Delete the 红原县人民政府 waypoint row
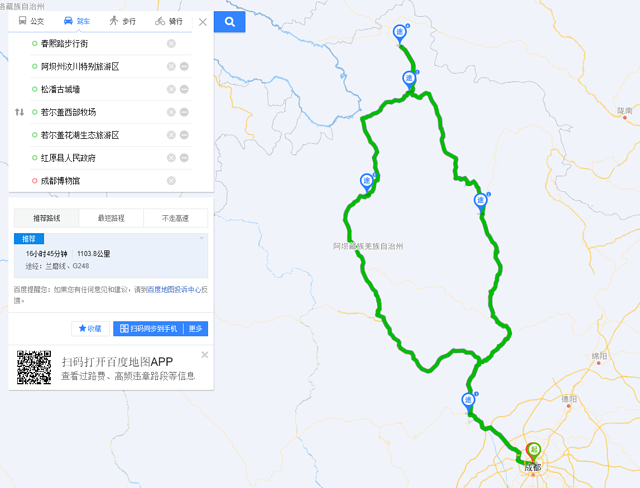 [x=184, y=157]
